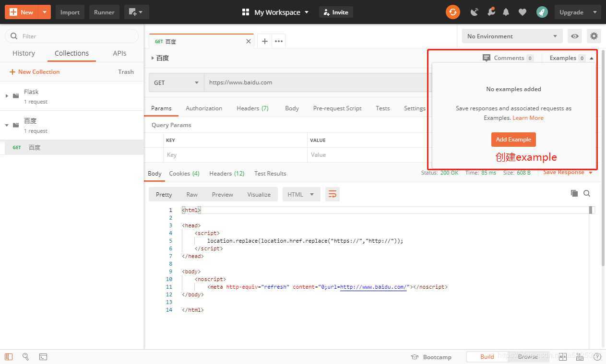The width and height of the screenshot is (606, 364).
Task: Show response Headers (12) tab
Action: pyautogui.click(x=226, y=174)
